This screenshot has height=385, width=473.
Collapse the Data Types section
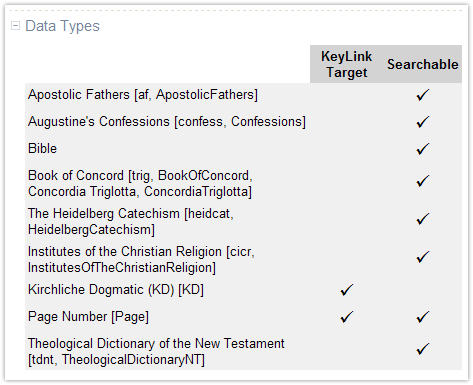tap(15, 26)
